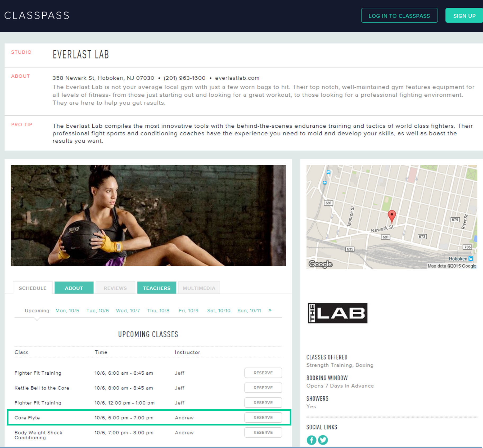
Task: Click the 10/6, 6:00 pm - 7:00 pm time
Action: point(124,418)
